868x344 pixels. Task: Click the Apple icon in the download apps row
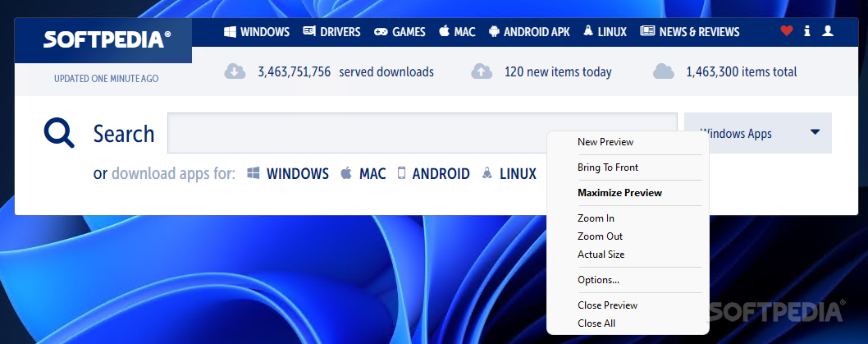(x=346, y=173)
